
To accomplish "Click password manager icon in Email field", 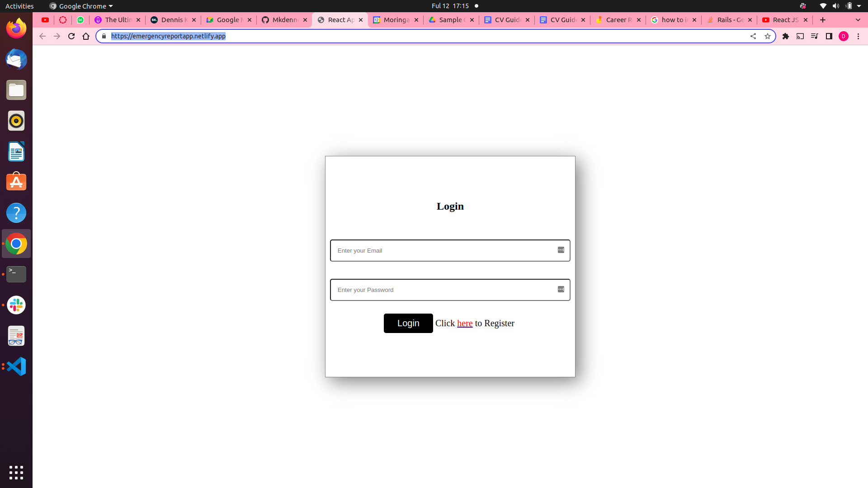I will pyautogui.click(x=561, y=250).
